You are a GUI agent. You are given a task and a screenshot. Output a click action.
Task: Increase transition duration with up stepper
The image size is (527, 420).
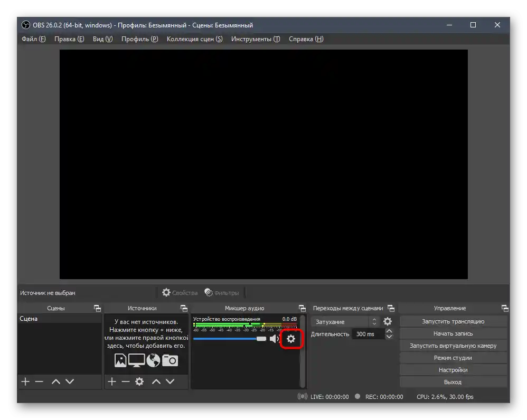pyautogui.click(x=389, y=331)
